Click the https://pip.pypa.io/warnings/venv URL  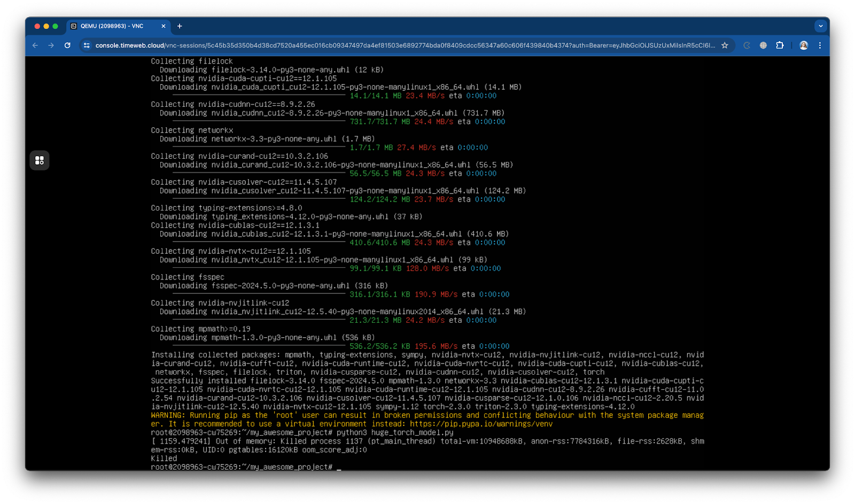[x=481, y=424]
